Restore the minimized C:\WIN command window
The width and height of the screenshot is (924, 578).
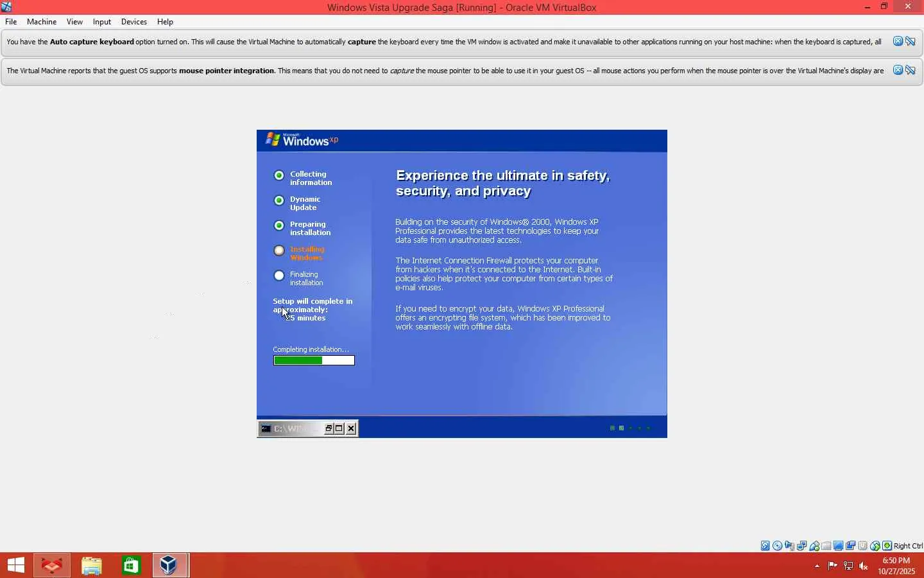[x=329, y=428]
